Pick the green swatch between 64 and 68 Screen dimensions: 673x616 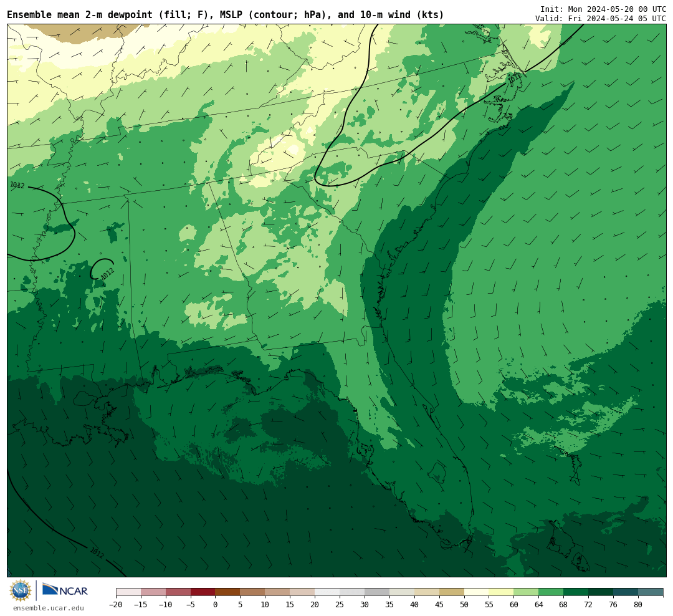click(x=551, y=592)
